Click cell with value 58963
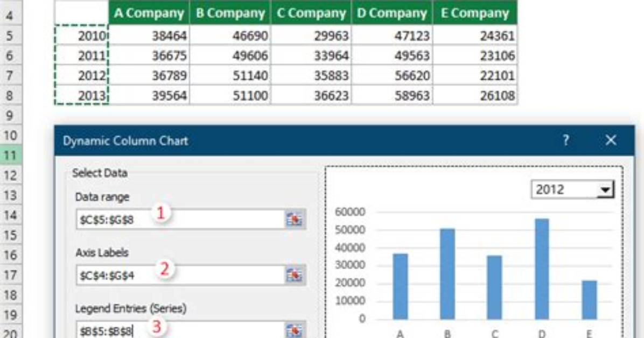 point(392,95)
